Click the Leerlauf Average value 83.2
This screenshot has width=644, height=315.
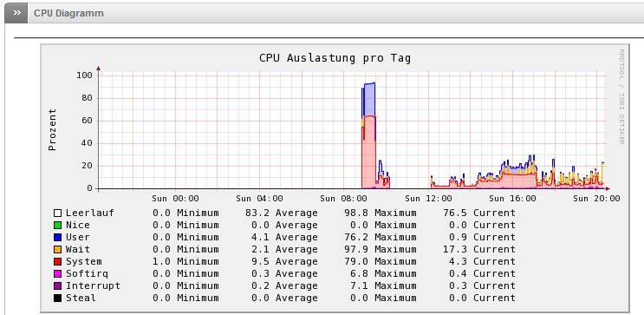click(x=260, y=213)
